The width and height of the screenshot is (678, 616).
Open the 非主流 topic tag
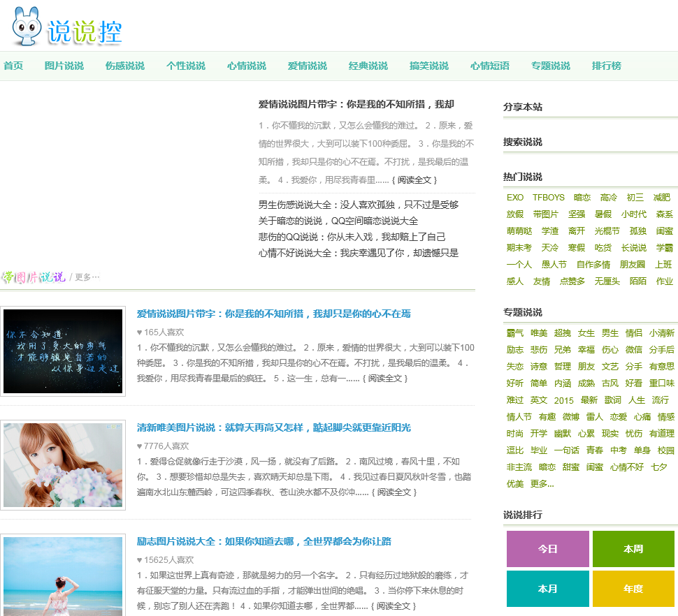tap(519, 467)
